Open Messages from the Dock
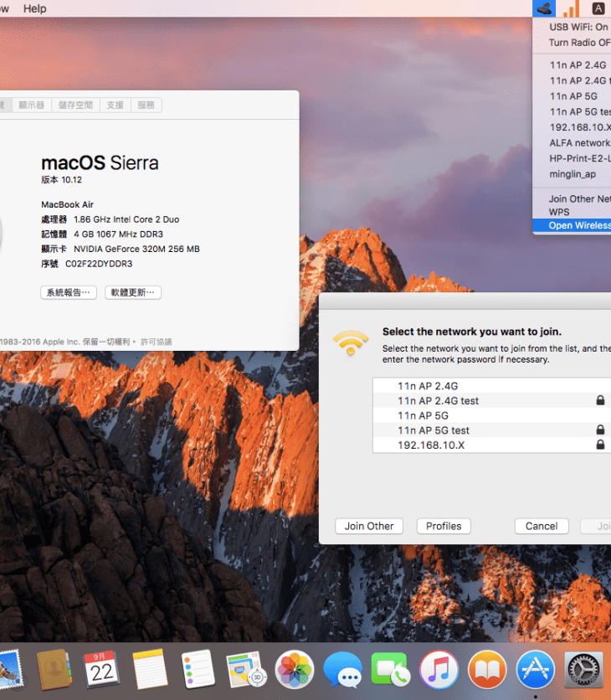Viewport: 611px width, 700px height. point(342,670)
